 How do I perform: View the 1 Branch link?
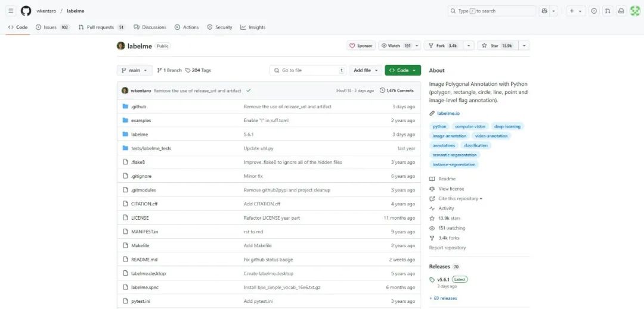point(169,70)
